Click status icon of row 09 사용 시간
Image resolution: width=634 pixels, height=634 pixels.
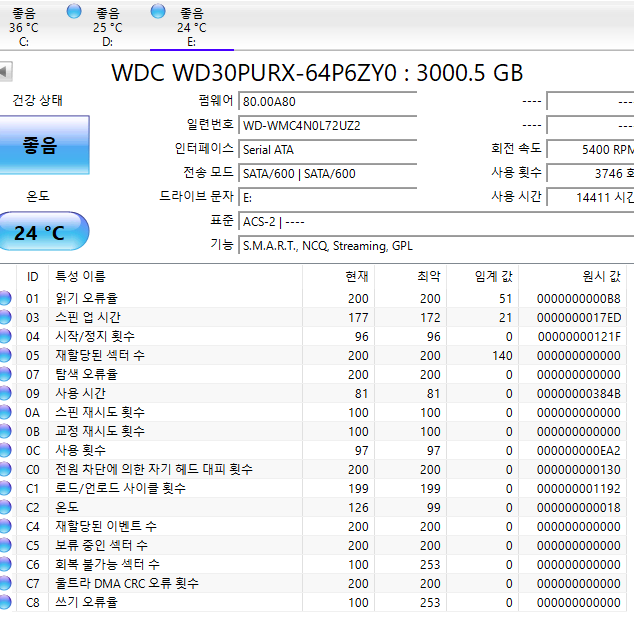point(5,393)
